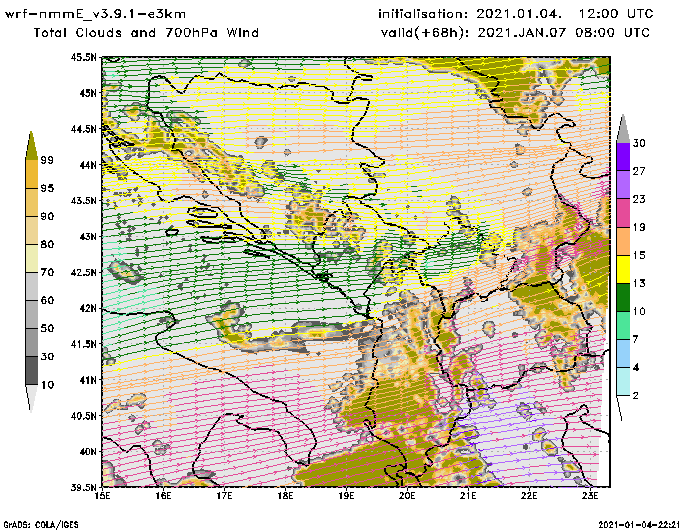This screenshot has height=530, width=700.
Task: Click the '42N' latitude axis label
Action: (x=88, y=308)
